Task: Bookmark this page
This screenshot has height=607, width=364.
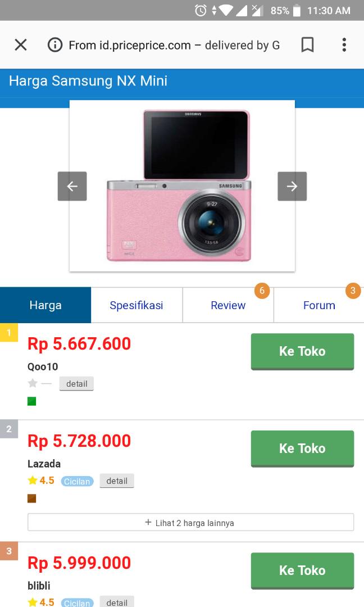Action: (x=307, y=45)
